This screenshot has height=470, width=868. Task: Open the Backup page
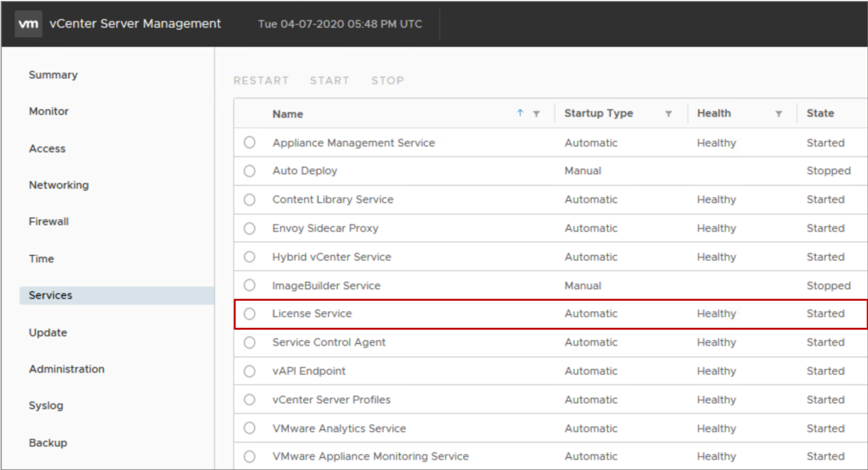point(48,442)
